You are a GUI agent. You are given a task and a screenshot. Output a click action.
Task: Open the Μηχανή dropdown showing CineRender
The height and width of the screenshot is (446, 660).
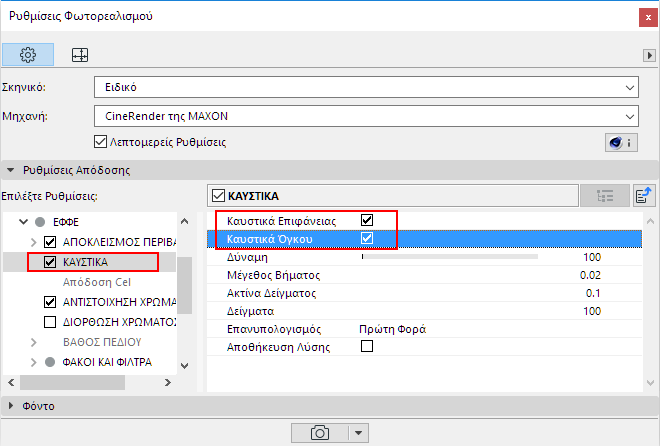click(366, 116)
